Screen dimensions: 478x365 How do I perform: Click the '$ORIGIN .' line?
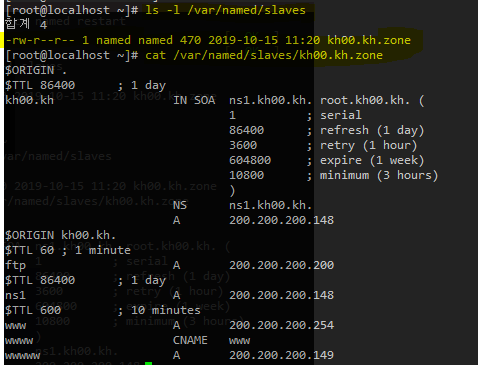36,70
